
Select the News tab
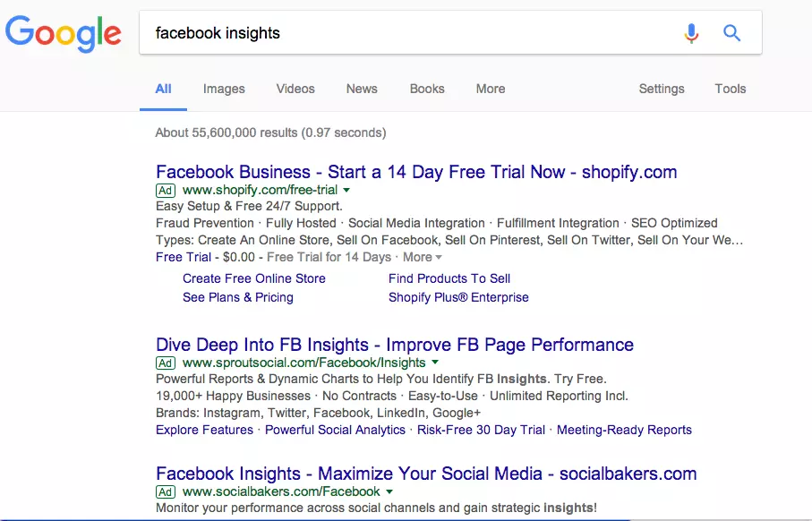362,89
